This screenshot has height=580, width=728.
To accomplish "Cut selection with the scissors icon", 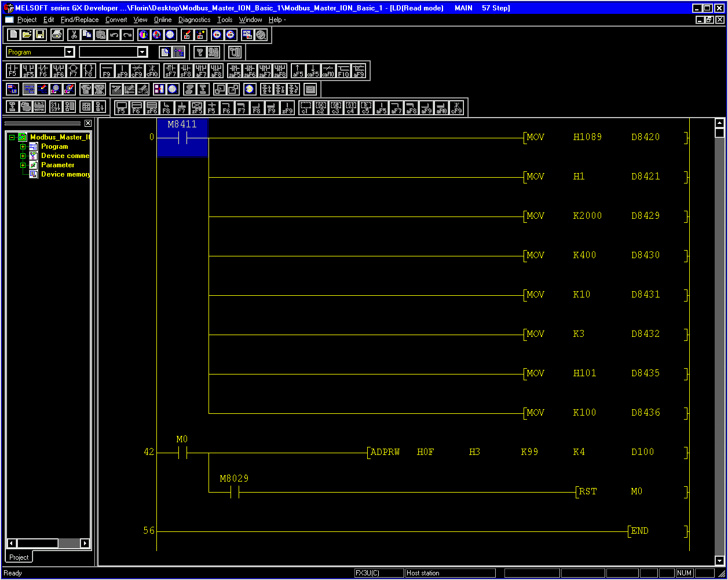I will point(74,35).
